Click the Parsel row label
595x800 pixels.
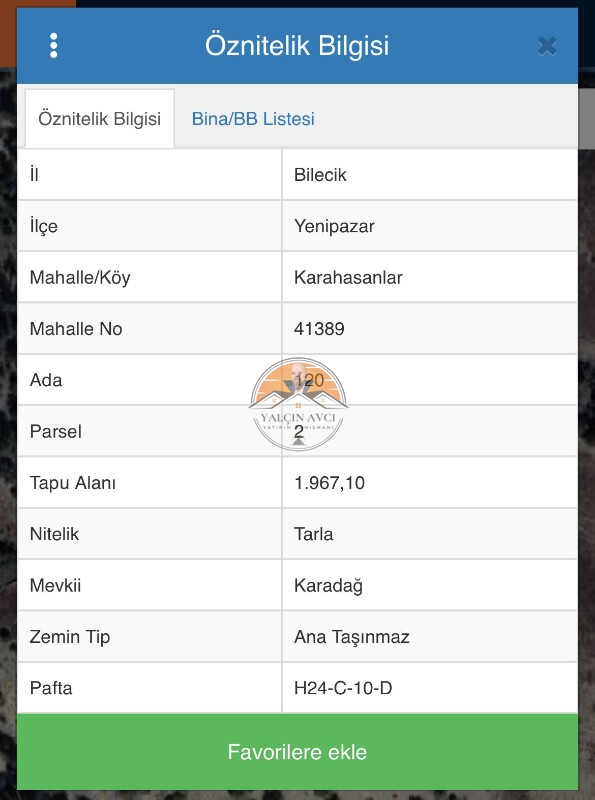pos(56,432)
